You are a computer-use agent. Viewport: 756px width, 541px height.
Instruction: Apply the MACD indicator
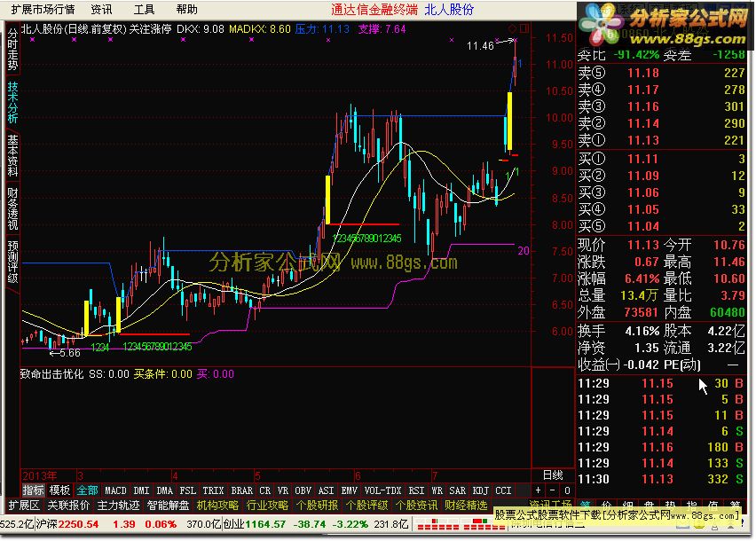click(x=115, y=490)
